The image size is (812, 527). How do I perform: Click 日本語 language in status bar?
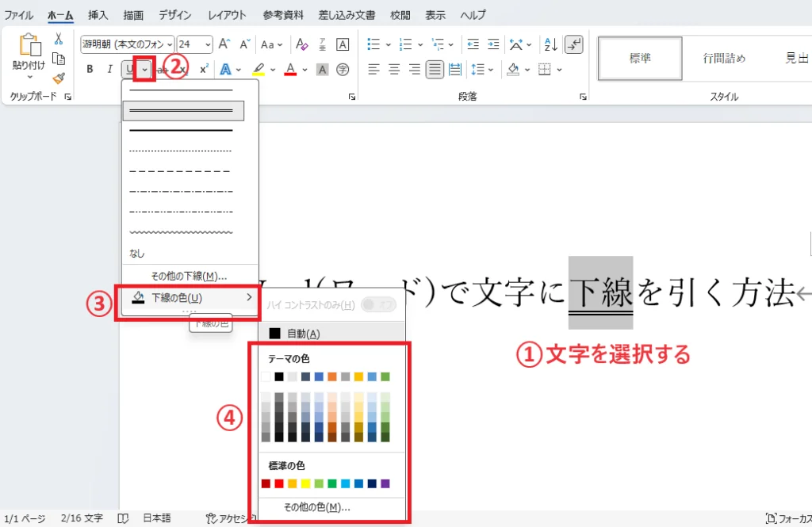157,518
